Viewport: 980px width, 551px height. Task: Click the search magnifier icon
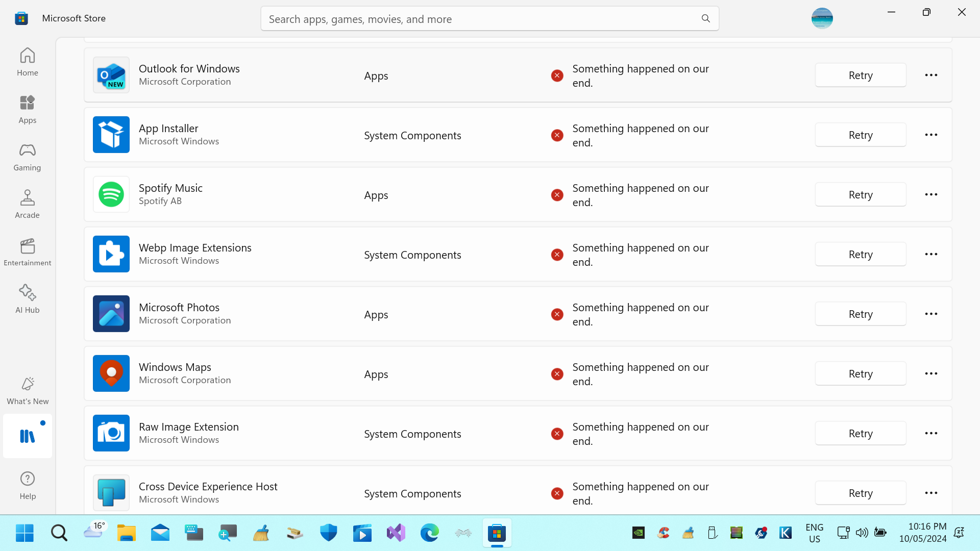pos(706,19)
